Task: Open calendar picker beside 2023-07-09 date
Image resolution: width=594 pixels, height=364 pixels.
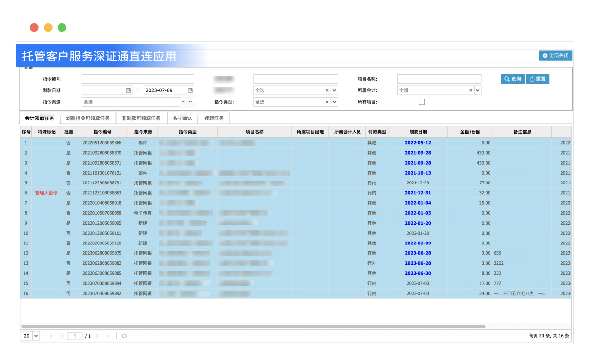Action: (x=190, y=91)
